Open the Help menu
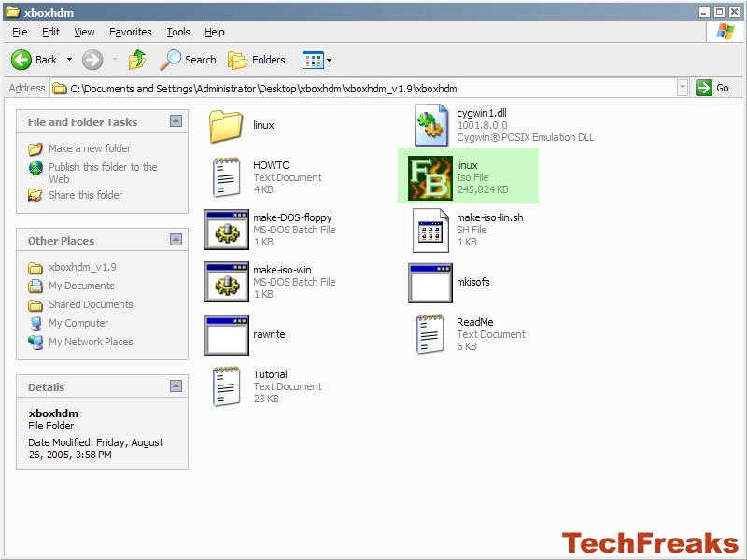The width and height of the screenshot is (747, 560). point(215,32)
